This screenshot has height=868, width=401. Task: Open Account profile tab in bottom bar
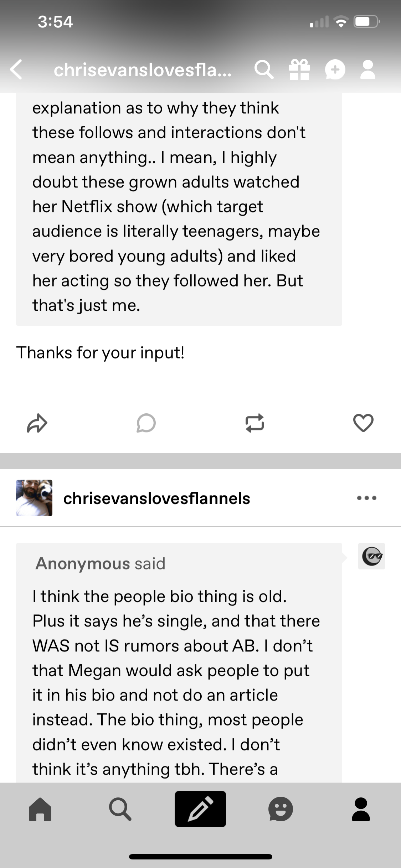coord(361,809)
